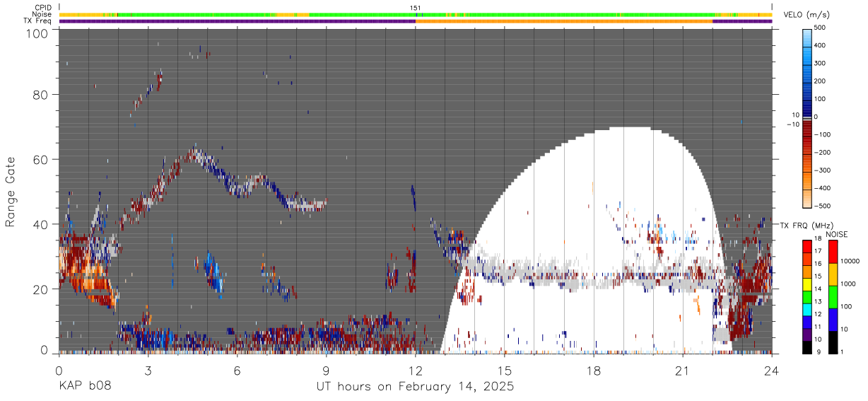Click the 'Range Gate' axis title

11,192
